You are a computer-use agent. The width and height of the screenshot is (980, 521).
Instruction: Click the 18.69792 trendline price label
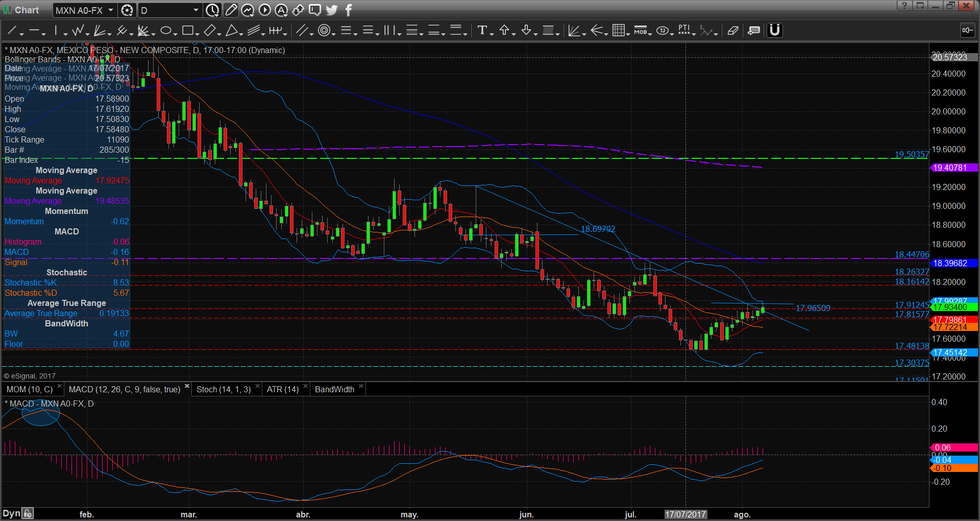598,229
